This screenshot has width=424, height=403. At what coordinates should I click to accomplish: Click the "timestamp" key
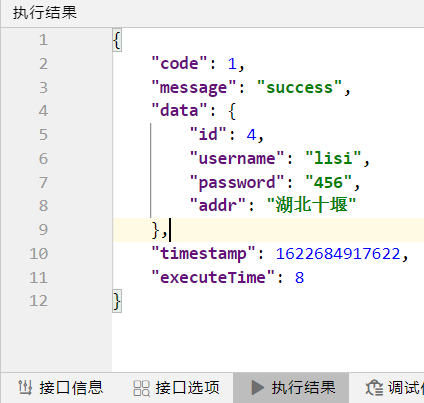coord(204,254)
